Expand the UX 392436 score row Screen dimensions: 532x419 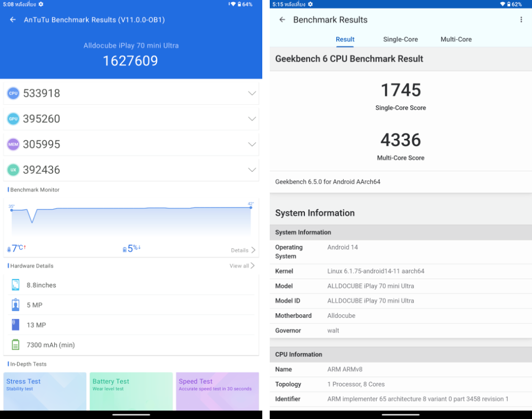point(252,170)
